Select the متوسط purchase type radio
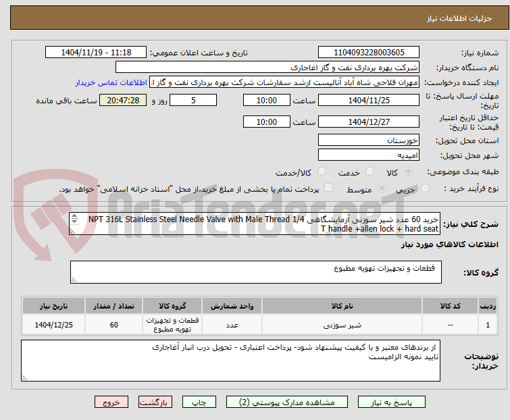 (382, 188)
